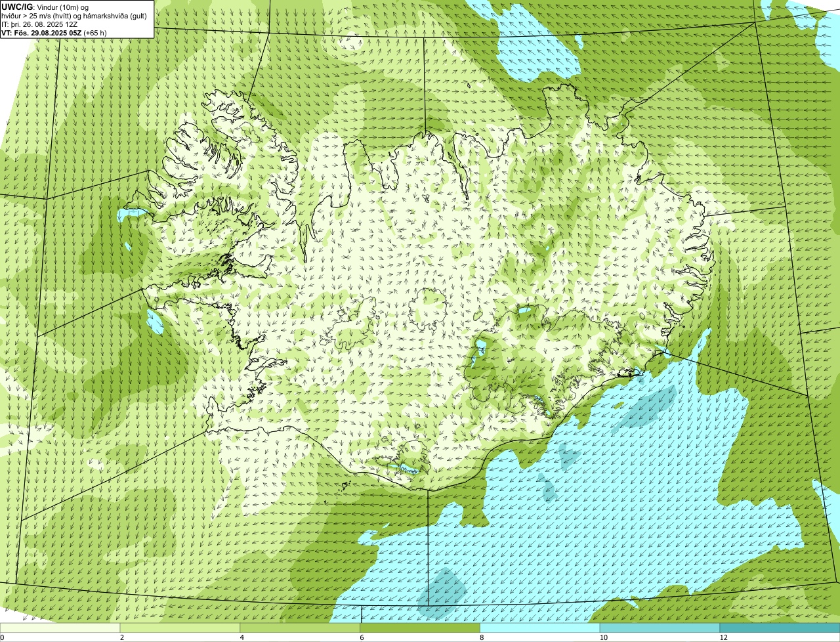Click the teal above-12 m/s legend swatch

(x=780, y=628)
